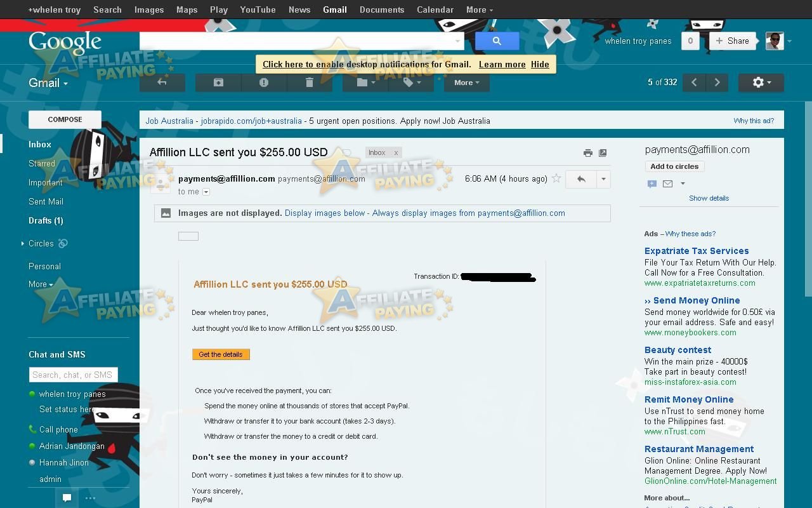Open the Move to folder icon
Viewport: 812px width, 508px height.
tap(365, 83)
